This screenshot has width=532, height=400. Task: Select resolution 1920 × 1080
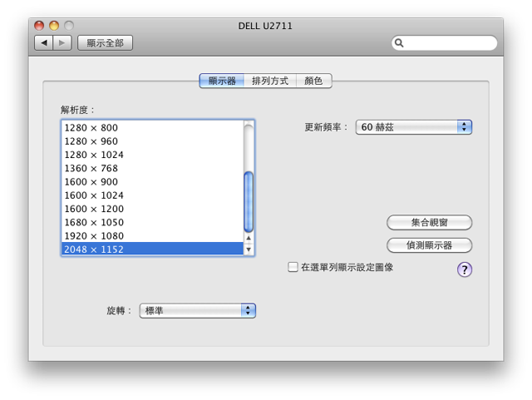click(x=153, y=235)
